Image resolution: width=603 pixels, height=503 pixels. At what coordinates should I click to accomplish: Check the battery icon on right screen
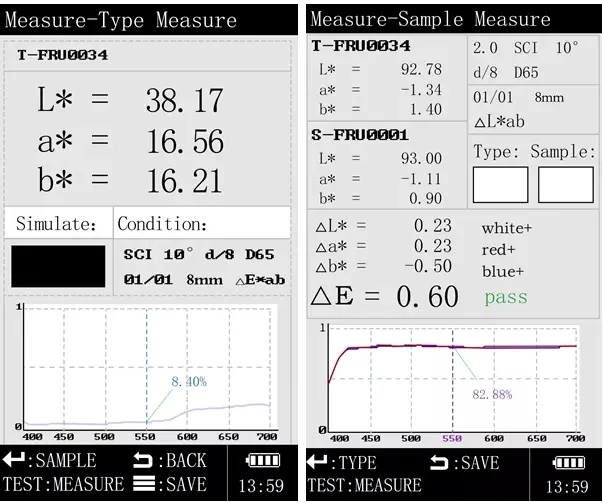568,462
